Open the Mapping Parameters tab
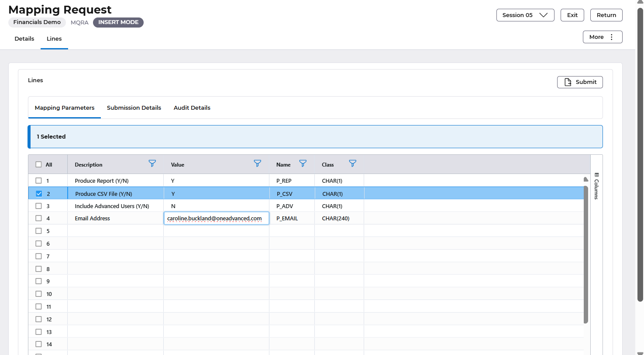 pos(65,108)
